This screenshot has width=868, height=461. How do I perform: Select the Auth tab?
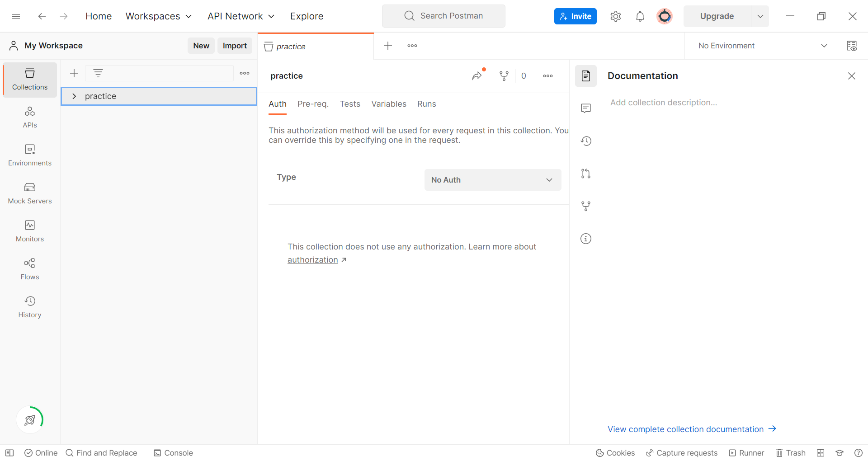(278, 104)
